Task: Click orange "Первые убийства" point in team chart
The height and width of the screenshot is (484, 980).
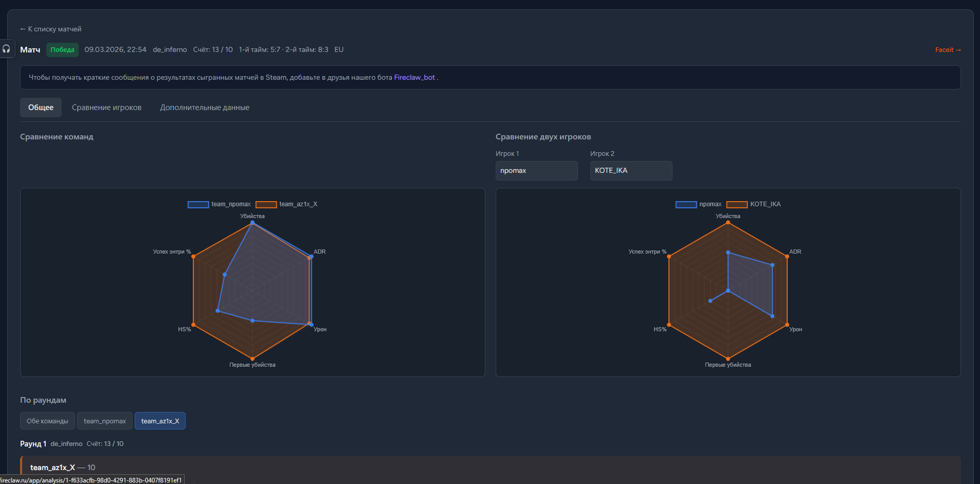Action: (252, 358)
